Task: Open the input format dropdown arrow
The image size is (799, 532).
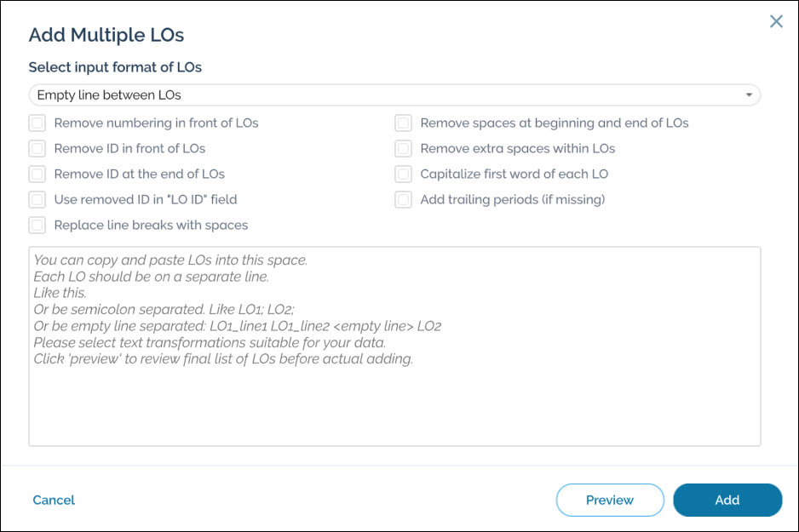Action: coord(749,95)
